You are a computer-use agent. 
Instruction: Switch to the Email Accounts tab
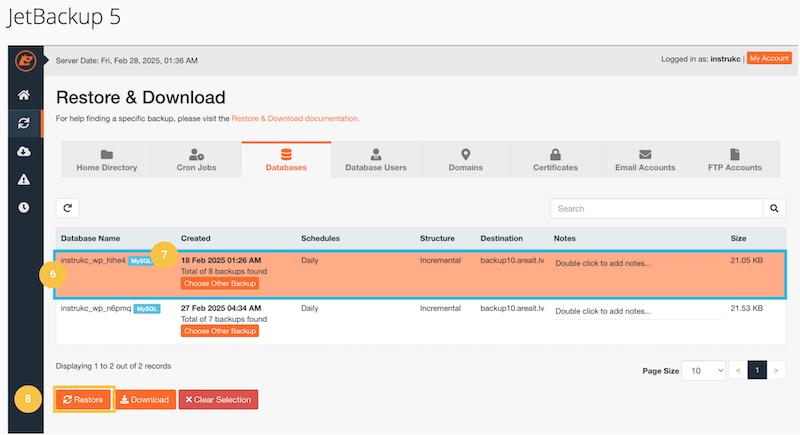[645, 160]
